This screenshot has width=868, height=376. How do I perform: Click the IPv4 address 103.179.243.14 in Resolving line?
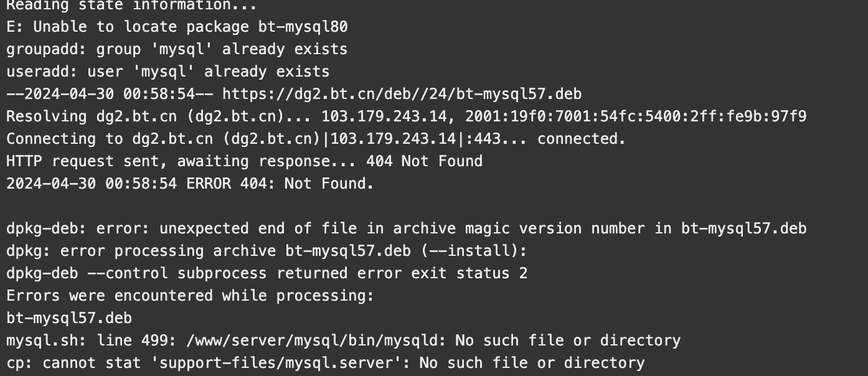click(384, 116)
